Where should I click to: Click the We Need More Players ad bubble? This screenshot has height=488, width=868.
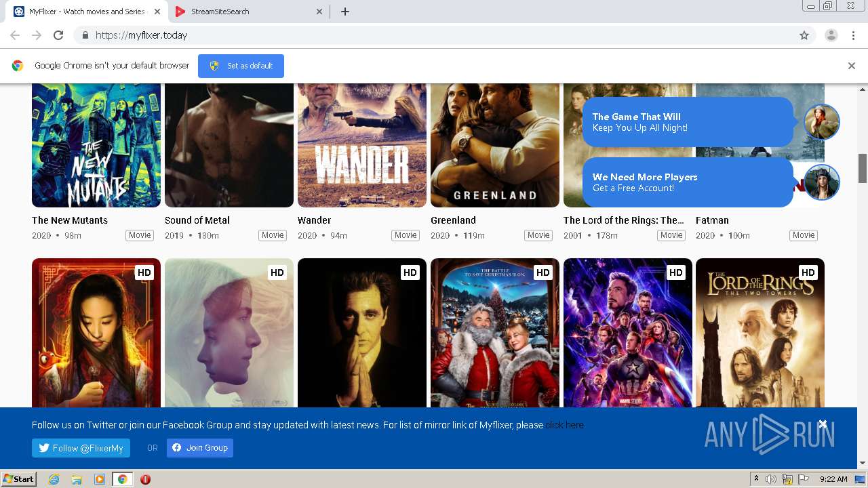coord(688,182)
